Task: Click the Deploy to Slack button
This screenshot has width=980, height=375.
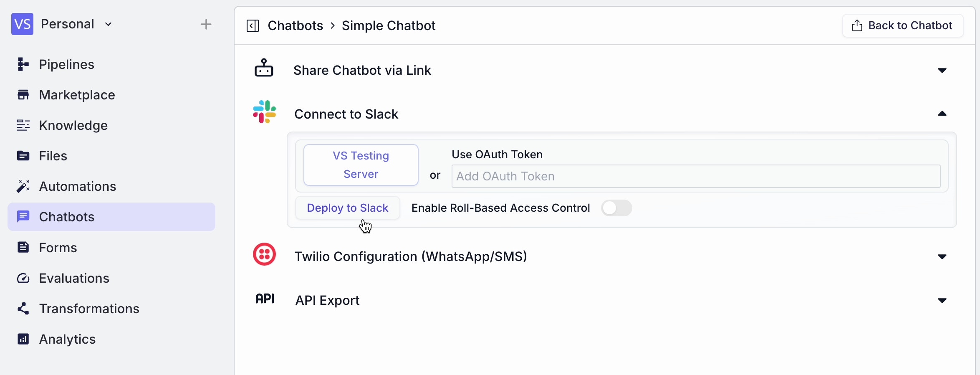Action: coord(347,208)
